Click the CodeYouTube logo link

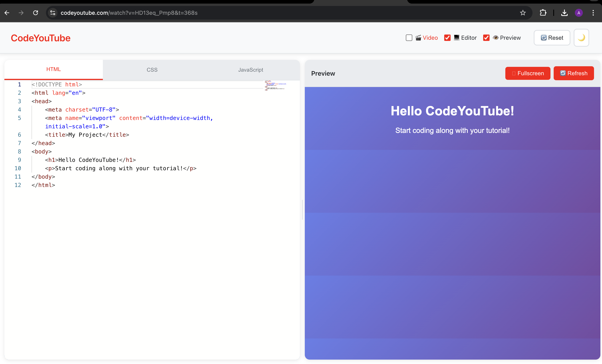[41, 38]
